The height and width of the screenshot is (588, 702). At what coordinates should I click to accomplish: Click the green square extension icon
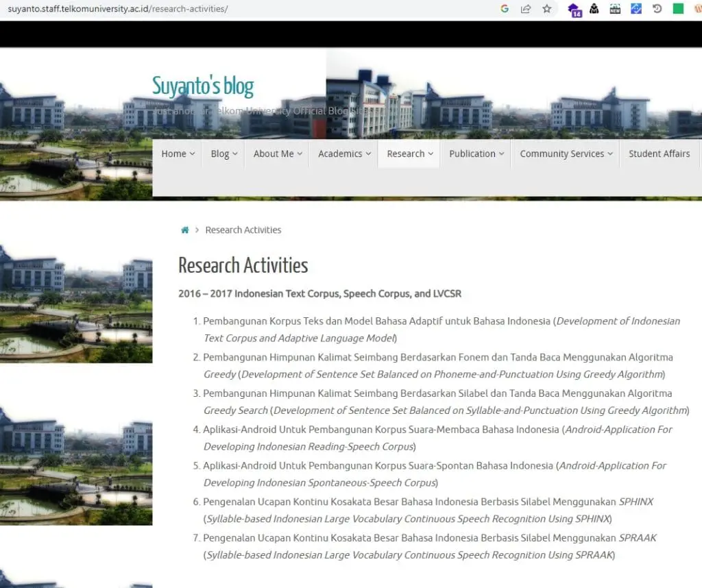pyautogui.click(x=678, y=8)
